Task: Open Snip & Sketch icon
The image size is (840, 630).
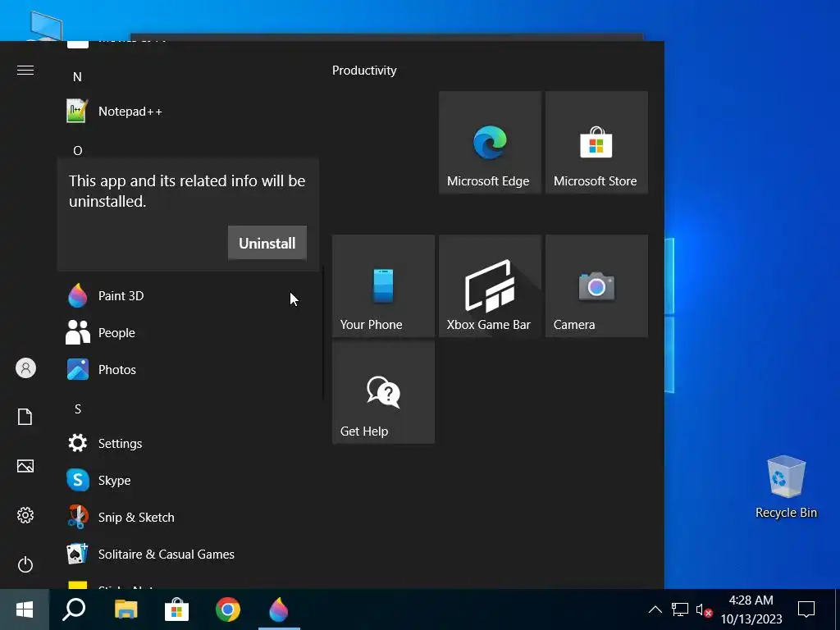Action: click(x=78, y=517)
